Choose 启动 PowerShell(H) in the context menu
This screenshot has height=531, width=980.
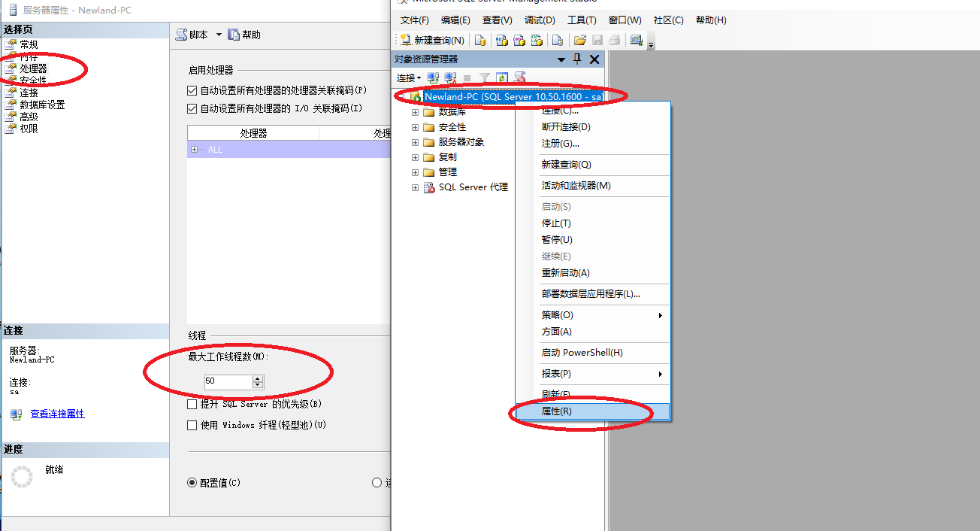click(x=592, y=353)
